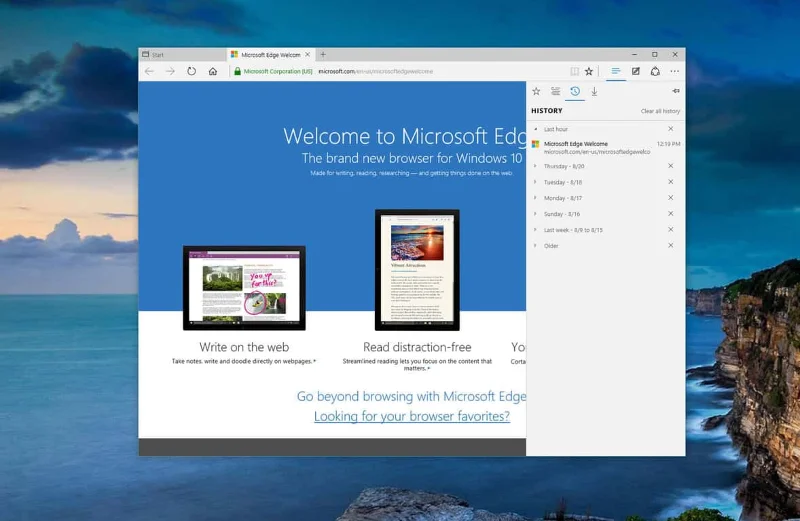The image size is (800, 521).
Task: Click the green security padlock icon
Action: click(237, 71)
